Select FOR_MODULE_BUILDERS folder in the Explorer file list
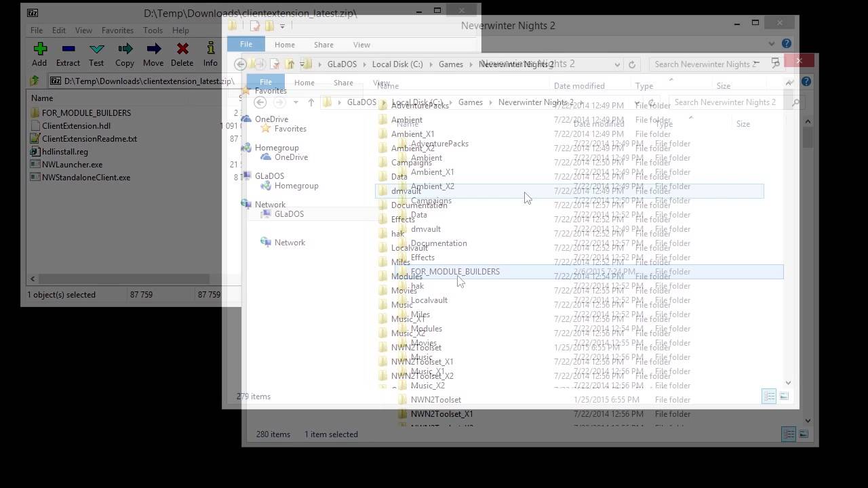The image size is (868, 488). point(590,272)
